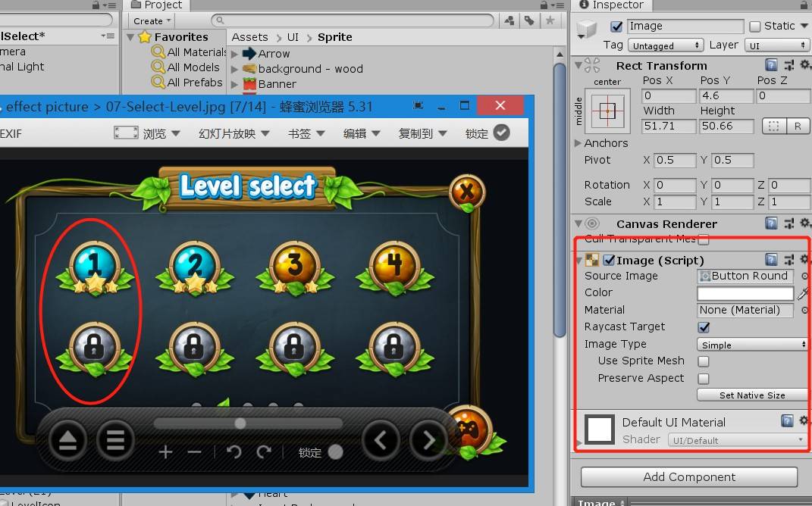
Task: Expand the Arrow sprite asset
Action: coord(234,54)
